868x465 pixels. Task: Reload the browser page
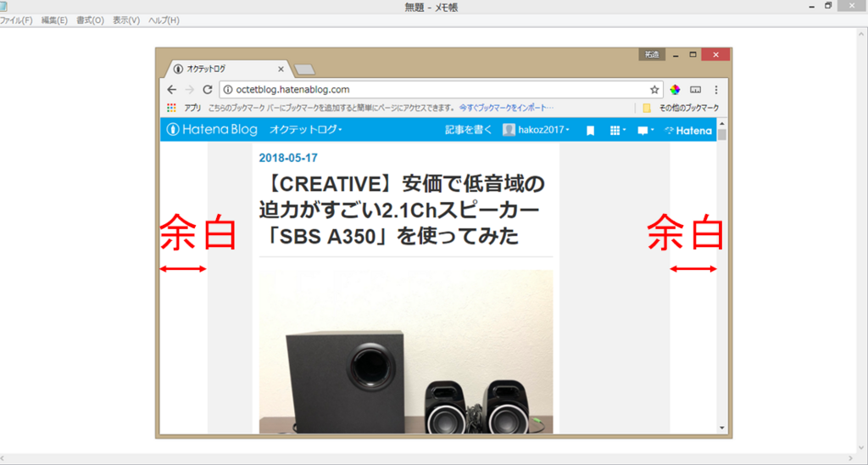208,90
